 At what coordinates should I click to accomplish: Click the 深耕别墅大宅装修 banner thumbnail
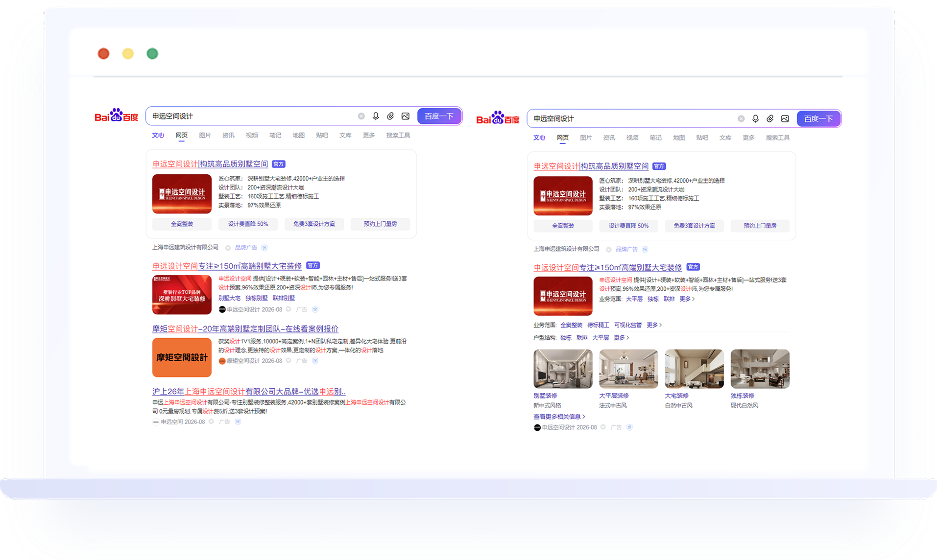pos(182,295)
